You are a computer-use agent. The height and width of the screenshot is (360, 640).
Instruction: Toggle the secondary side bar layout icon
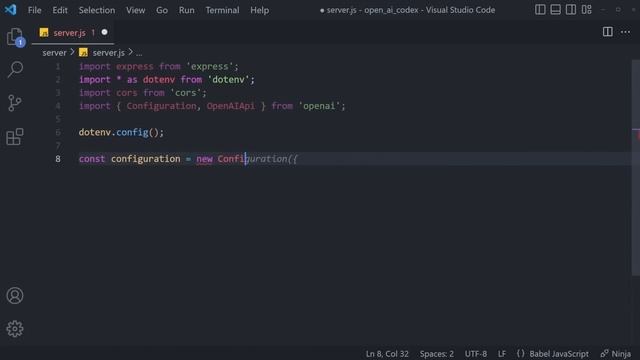pos(571,9)
